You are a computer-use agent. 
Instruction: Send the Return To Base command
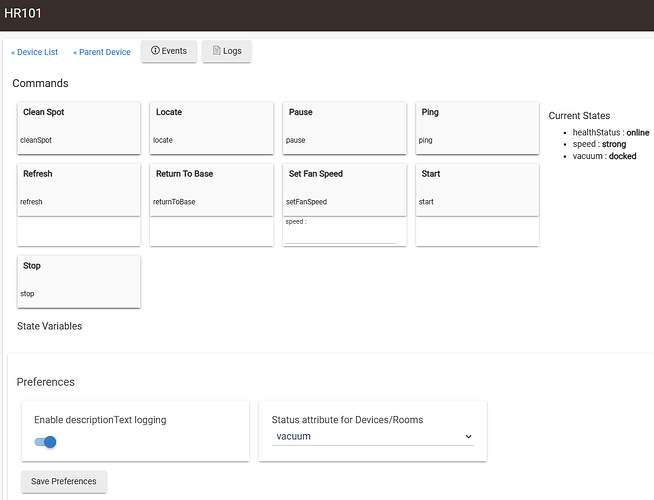211,190
